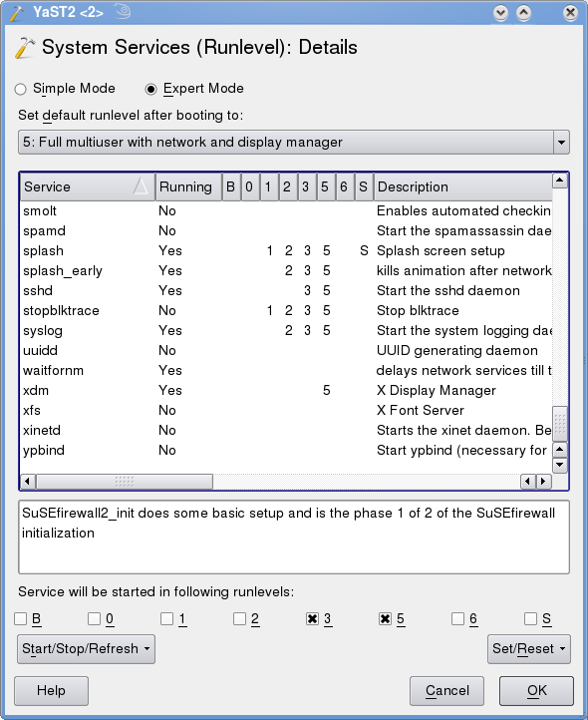Sort by the Description column header
The image size is (588, 720).
[462, 186]
